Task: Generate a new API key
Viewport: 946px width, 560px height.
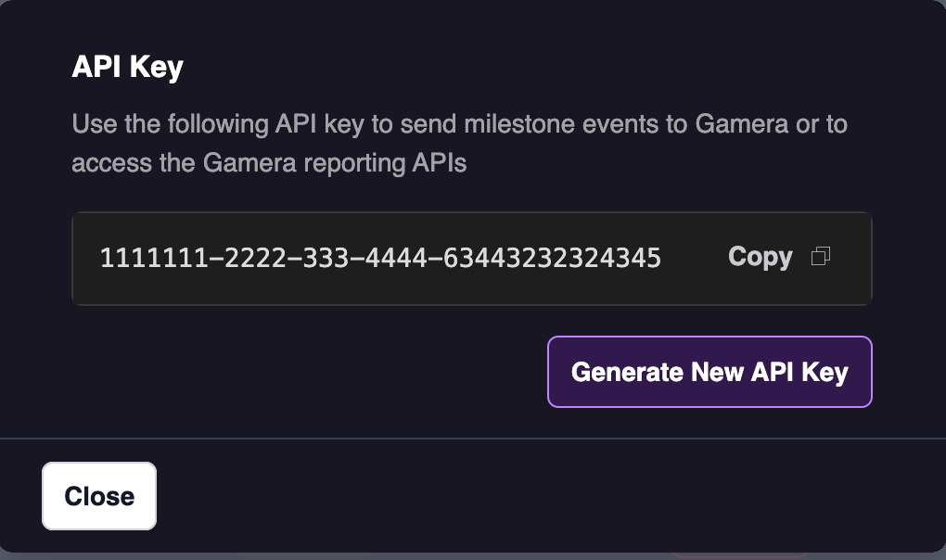Action: (x=709, y=372)
